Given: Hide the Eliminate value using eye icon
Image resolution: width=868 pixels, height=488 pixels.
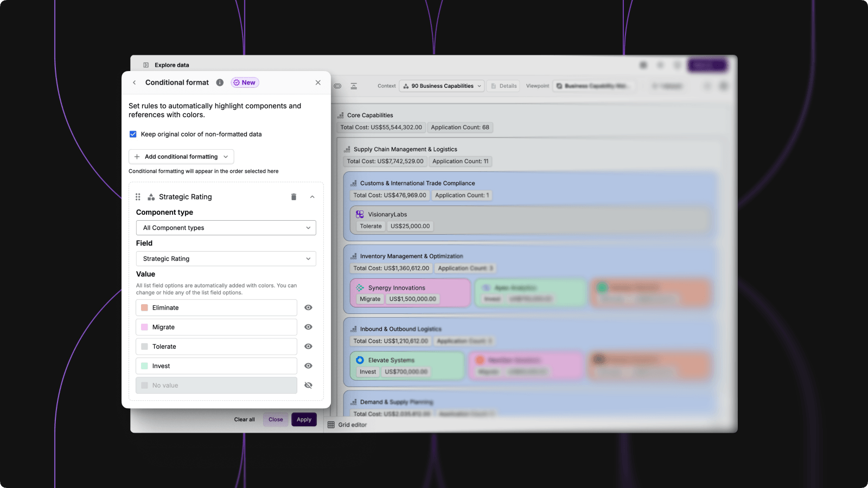Looking at the screenshot, I should tap(308, 308).
